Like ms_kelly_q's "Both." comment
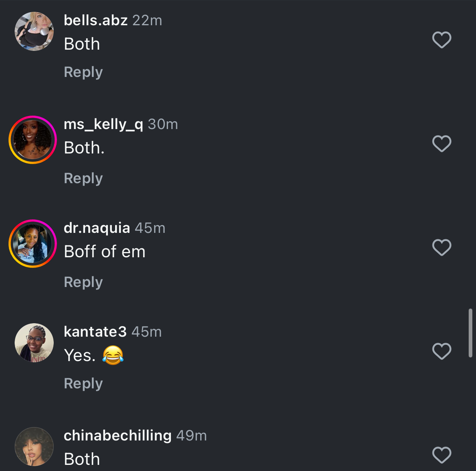This screenshot has width=476, height=471. tap(441, 144)
